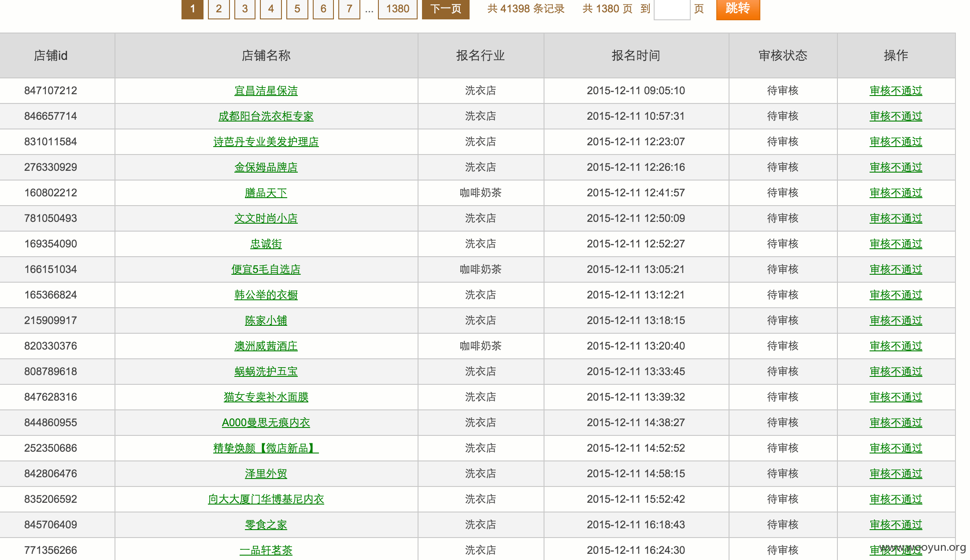Open shop link 猫女专卖补水面膜
This screenshot has width=970, height=560.
pos(266,397)
